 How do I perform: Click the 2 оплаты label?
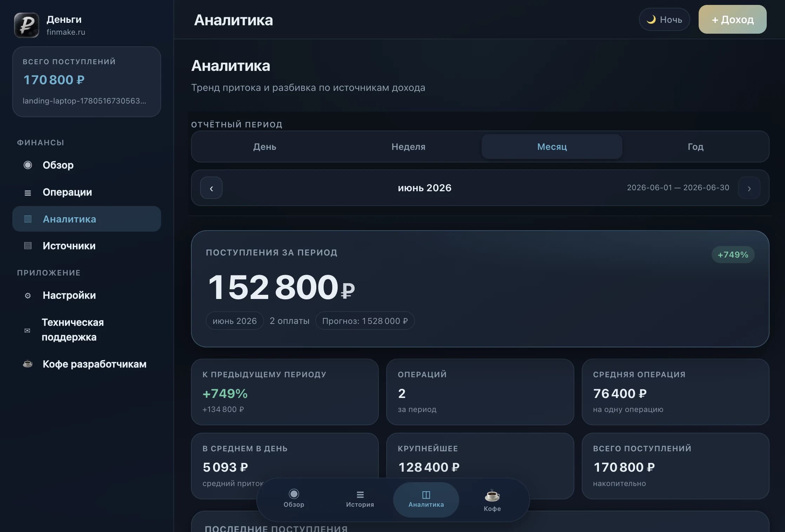click(x=290, y=321)
